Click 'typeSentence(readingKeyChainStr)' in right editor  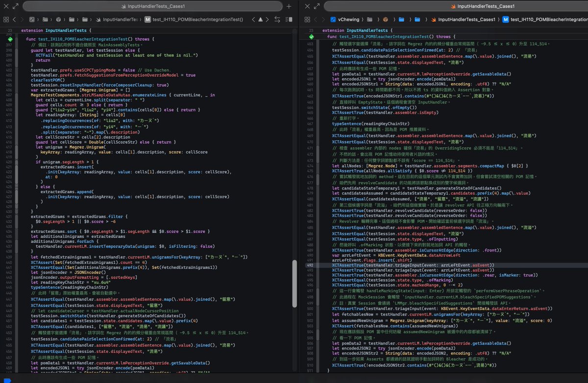pyautogui.click(x=370, y=124)
